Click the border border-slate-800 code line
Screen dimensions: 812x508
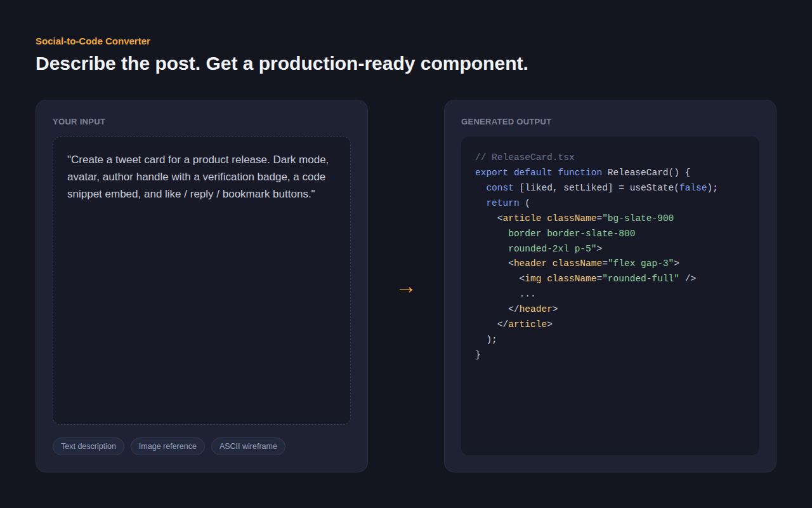(572, 234)
